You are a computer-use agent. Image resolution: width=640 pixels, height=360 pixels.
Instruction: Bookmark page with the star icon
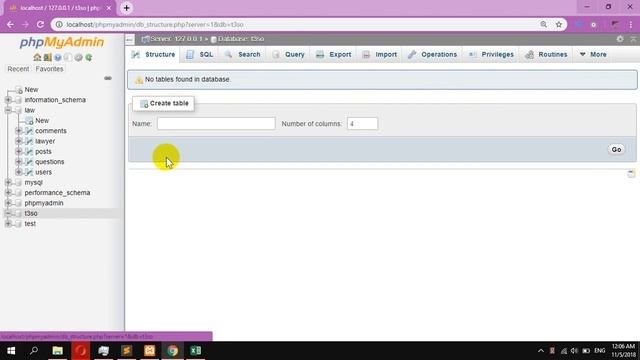point(559,24)
